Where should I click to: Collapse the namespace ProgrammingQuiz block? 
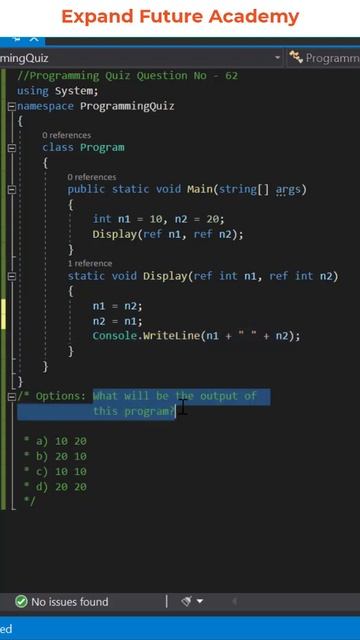(x=12, y=107)
